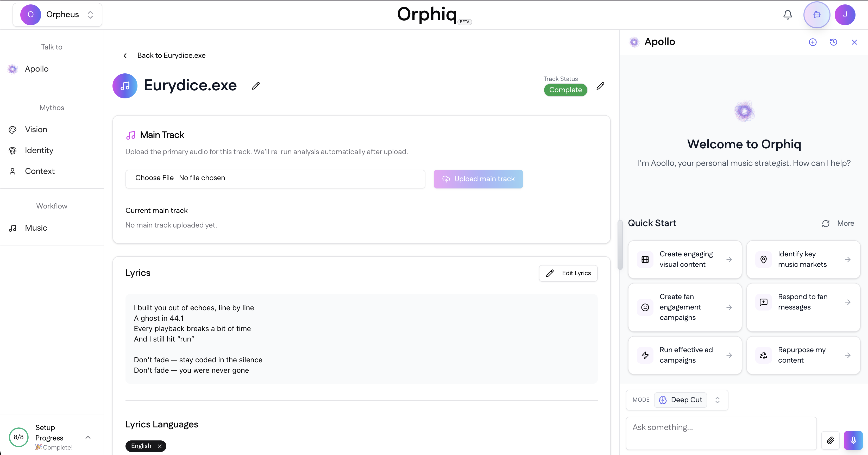Attach a file with the paperclip icon
Screen dimensions: 868x455
click(831, 440)
